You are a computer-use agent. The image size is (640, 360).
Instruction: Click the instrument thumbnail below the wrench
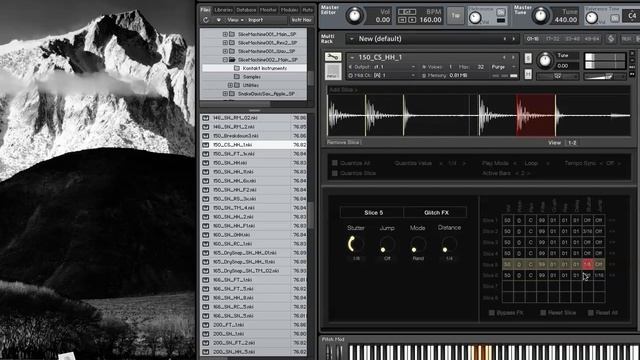click(333, 72)
